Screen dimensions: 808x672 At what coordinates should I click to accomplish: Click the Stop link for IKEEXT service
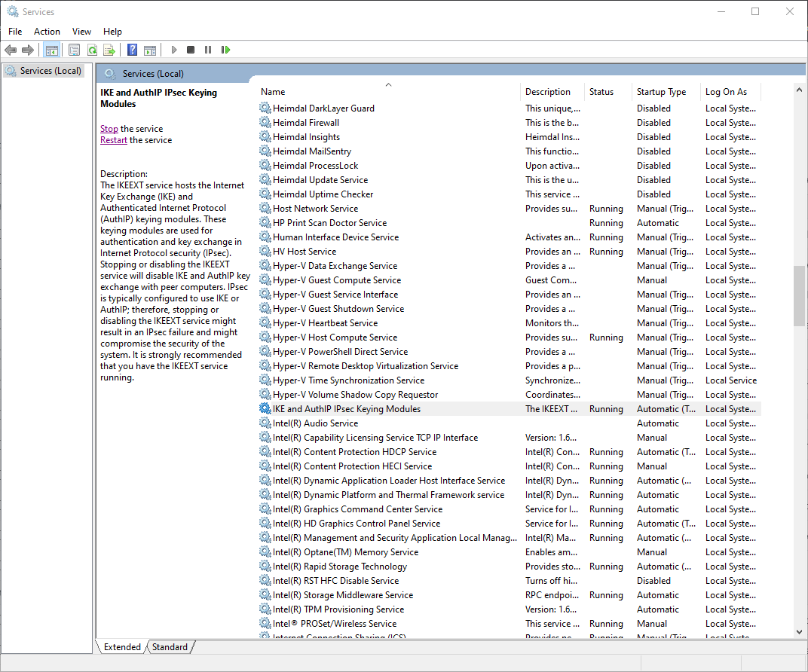(109, 128)
